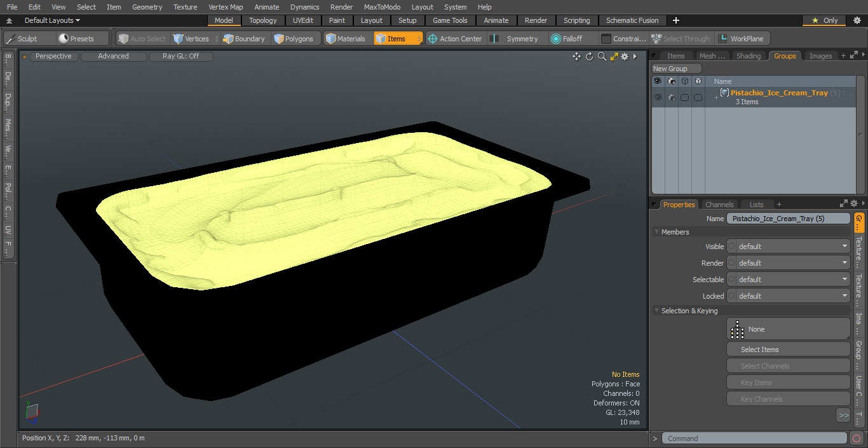This screenshot has height=448, width=868.
Task: Open the Locked dropdown
Action: [789, 296]
